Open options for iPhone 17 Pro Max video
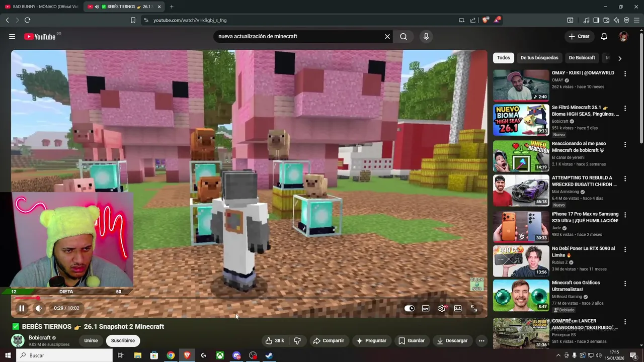The width and height of the screenshot is (644, 362). tap(625, 215)
